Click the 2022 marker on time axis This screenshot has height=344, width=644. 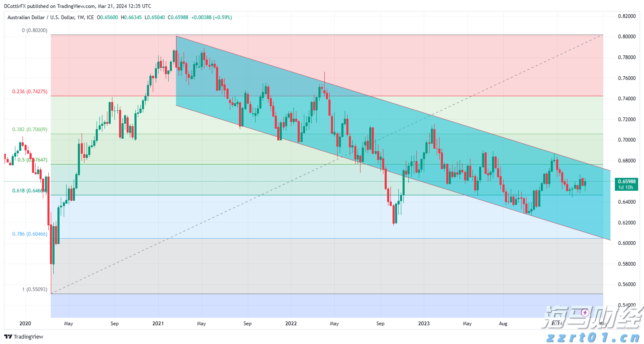(291, 324)
